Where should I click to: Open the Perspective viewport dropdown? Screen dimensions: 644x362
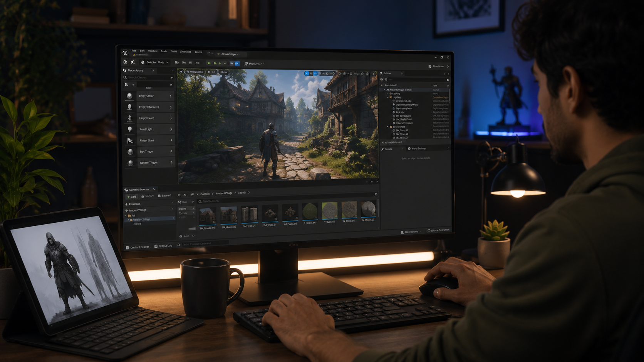tap(195, 72)
